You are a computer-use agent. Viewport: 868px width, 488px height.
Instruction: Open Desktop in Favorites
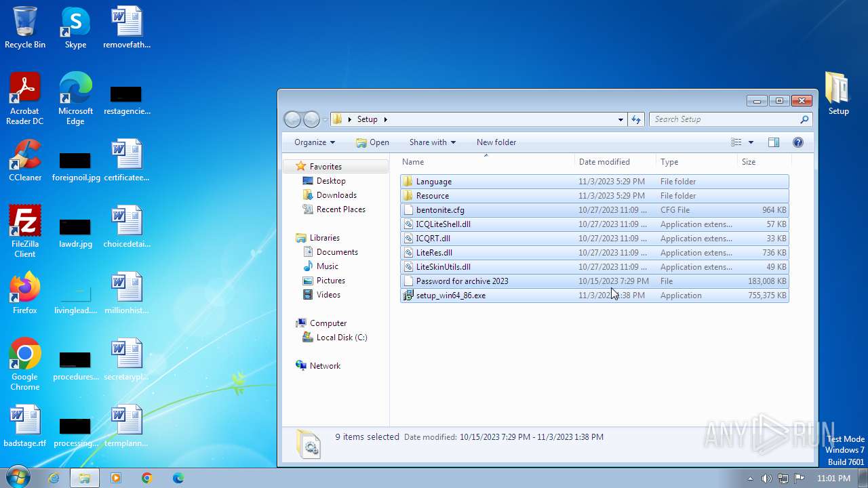[x=331, y=181]
